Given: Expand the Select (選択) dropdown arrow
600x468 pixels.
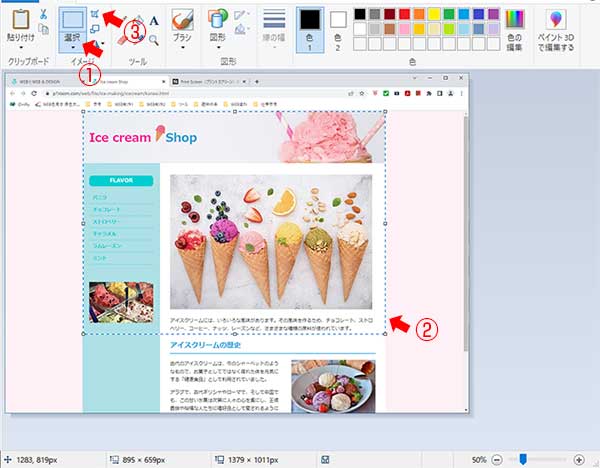Looking at the screenshot, I should point(72,46).
